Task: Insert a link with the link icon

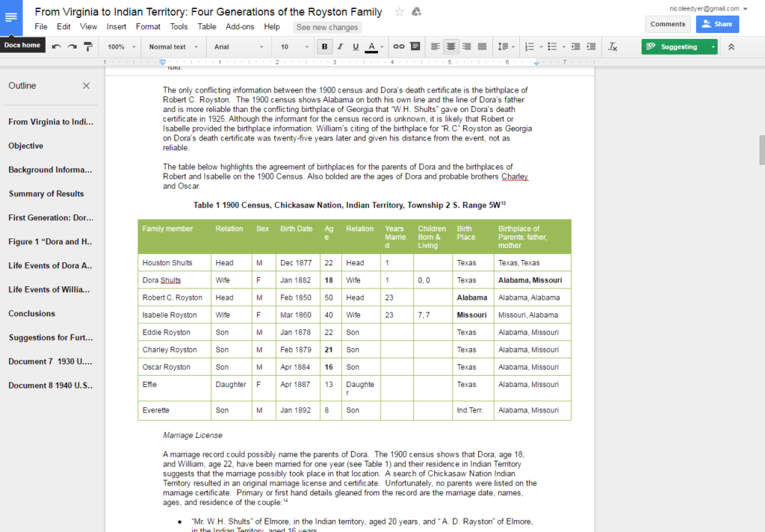Action: coord(399,47)
